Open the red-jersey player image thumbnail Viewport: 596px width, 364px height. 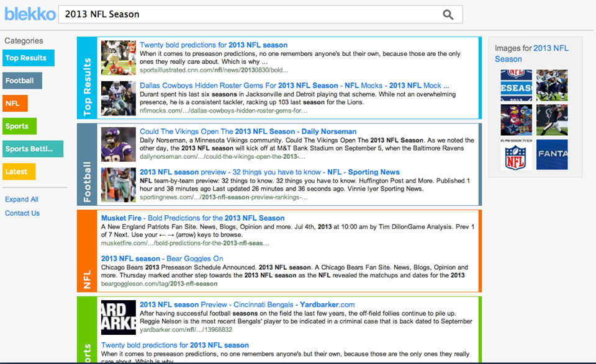point(552,120)
